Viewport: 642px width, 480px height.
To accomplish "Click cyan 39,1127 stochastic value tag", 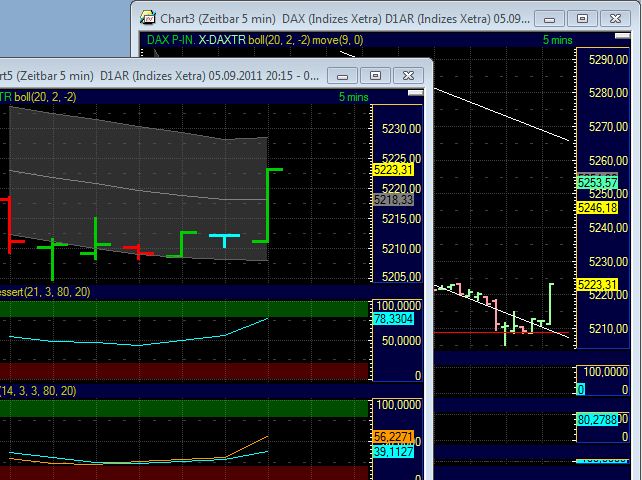I will click(x=393, y=452).
